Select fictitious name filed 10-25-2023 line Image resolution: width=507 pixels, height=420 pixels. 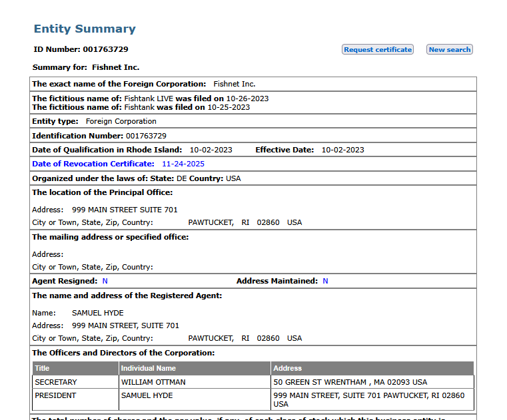coord(141,107)
